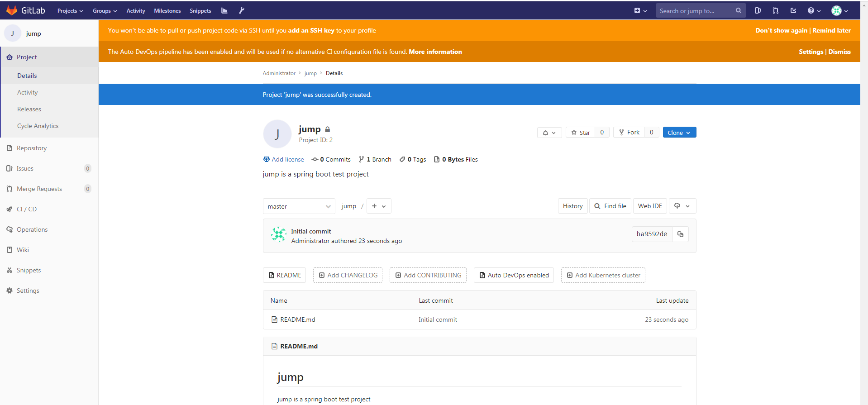Screen dimensions: 868x405
Task: Open the download source code dropdown
Action: tap(682, 206)
